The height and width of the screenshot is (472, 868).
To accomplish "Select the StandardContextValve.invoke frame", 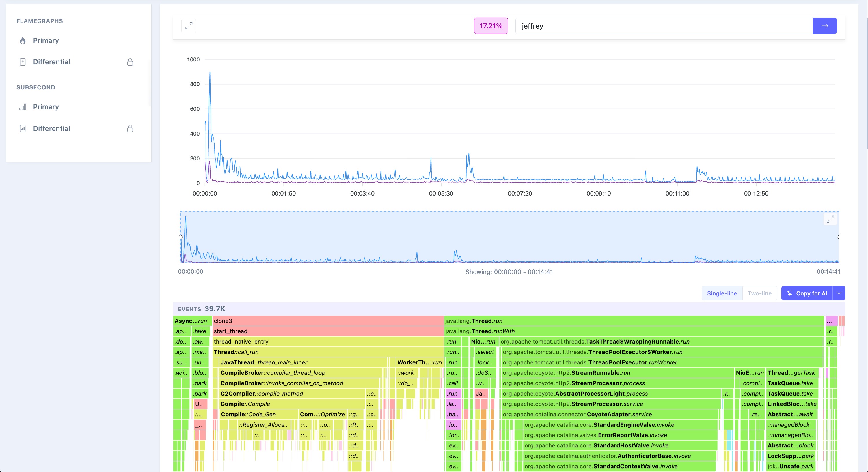I will [x=619, y=467].
